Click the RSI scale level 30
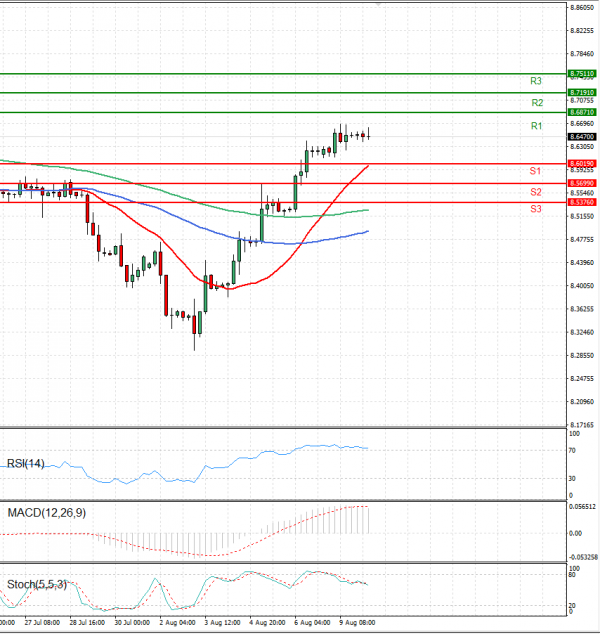This screenshot has width=600, height=634. point(572,479)
